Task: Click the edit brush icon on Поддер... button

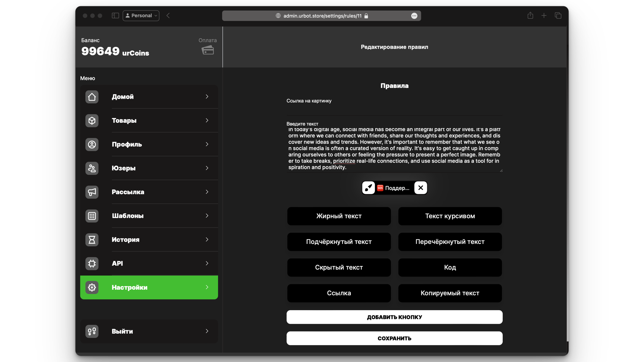Action: (x=369, y=188)
